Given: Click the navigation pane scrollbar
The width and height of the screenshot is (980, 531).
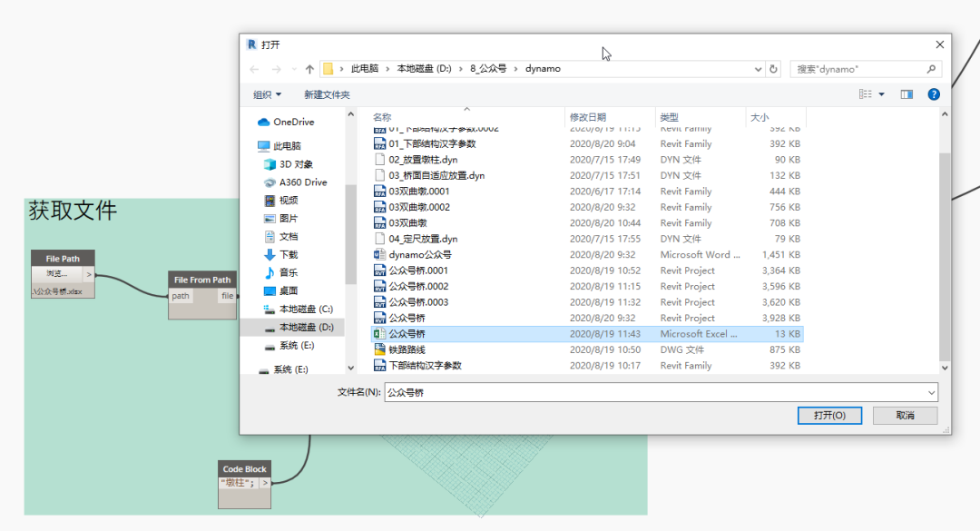Looking at the screenshot, I should 350,234.
